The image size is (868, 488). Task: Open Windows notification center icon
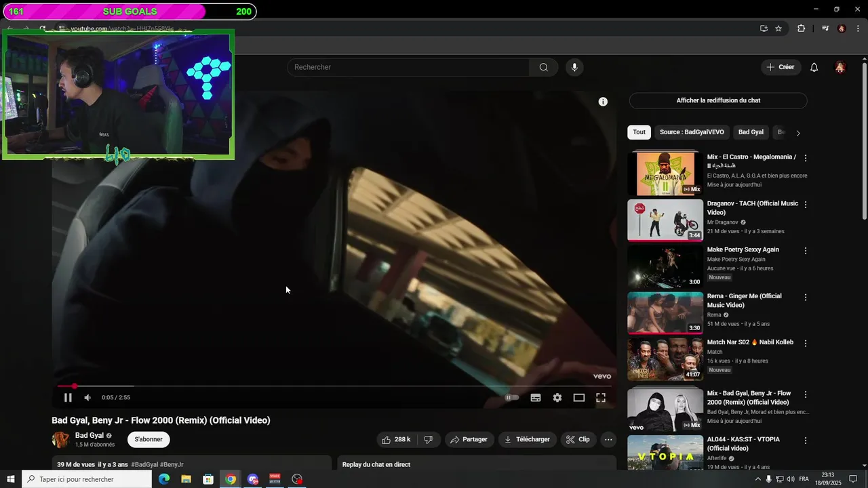[x=853, y=479]
